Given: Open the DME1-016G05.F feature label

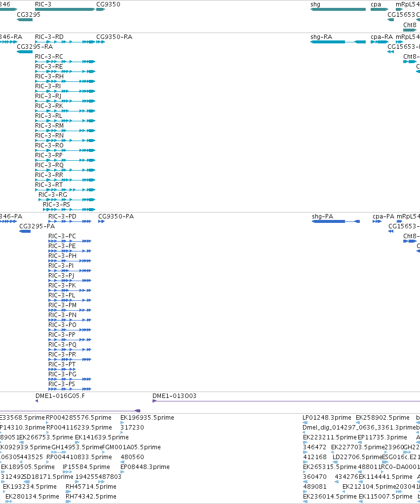Looking at the screenshot, I should (60, 396).
